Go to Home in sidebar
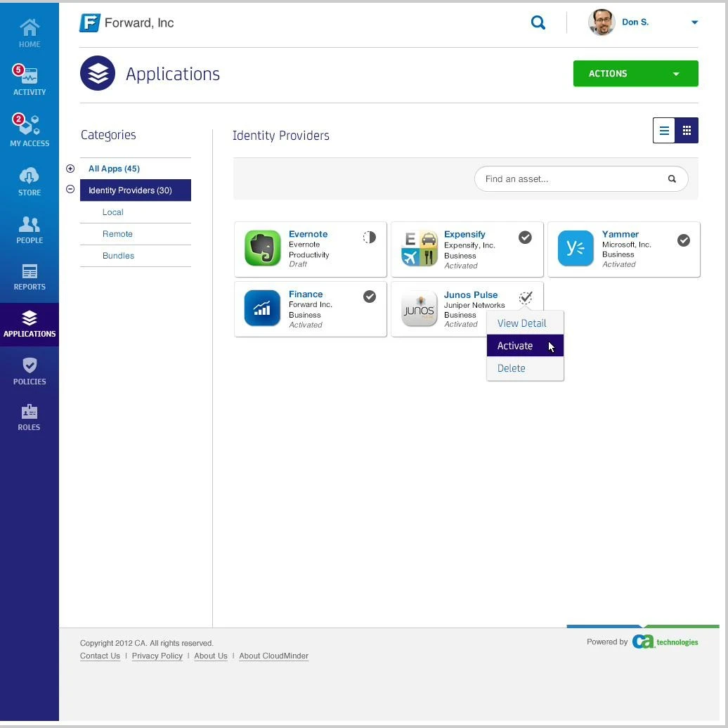This screenshot has height=728, width=728. pyautogui.click(x=30, y=34)
